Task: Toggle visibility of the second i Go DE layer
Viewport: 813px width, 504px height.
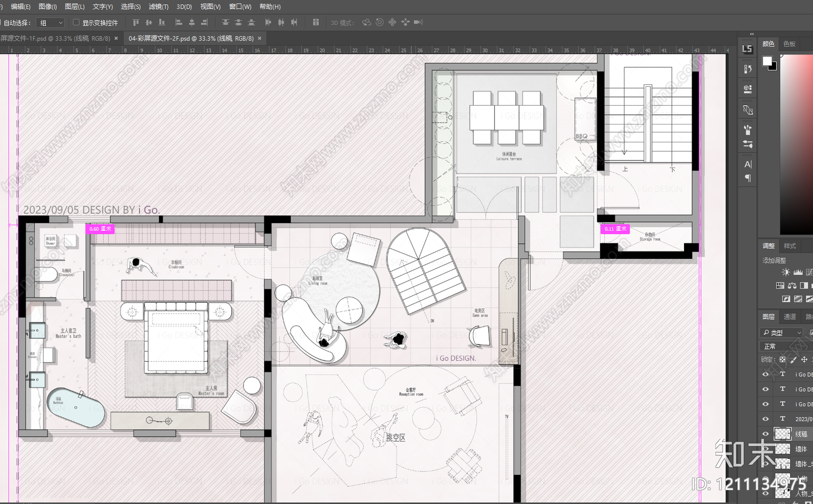Action: pos(766,389)
